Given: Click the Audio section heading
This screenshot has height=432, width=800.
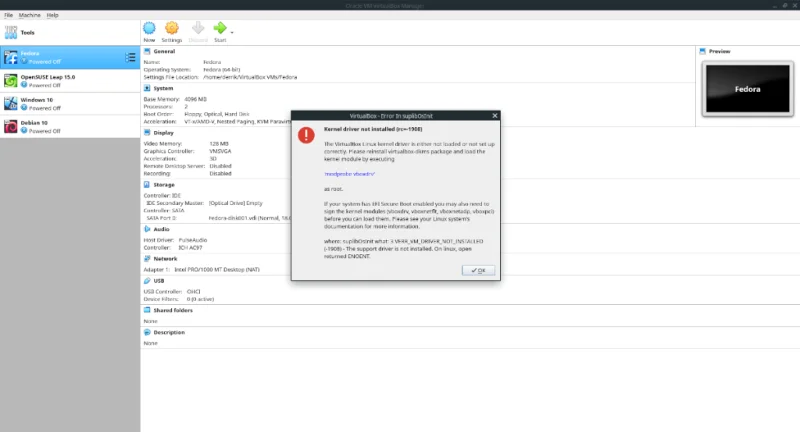Looking at the screenshot, I should (x=161, y=229).
